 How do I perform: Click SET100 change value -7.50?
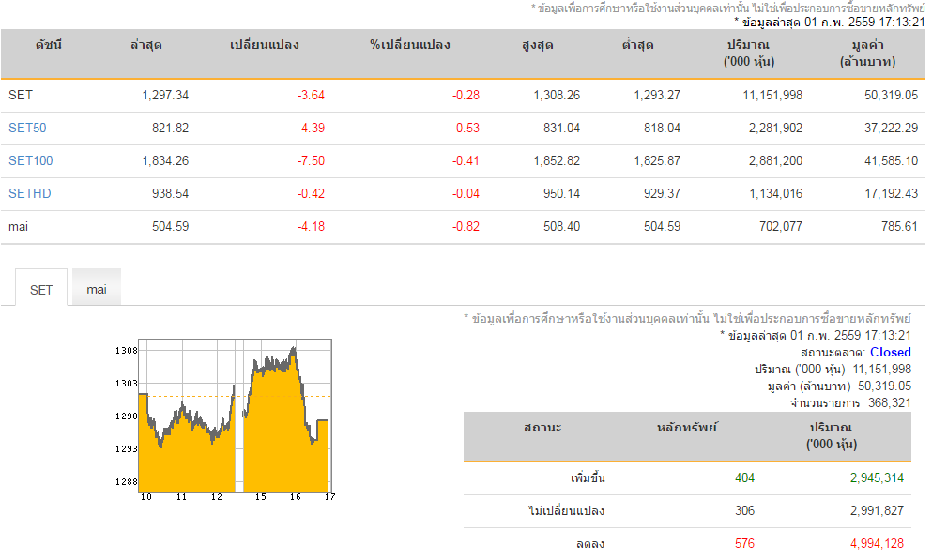(x=311, y=160)
